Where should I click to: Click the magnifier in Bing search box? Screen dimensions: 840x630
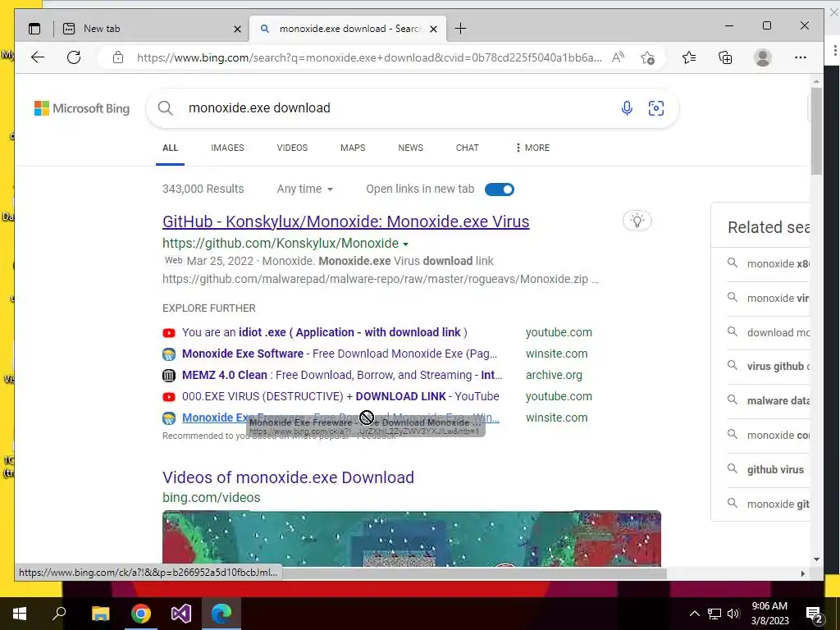[x=165, y=108]
